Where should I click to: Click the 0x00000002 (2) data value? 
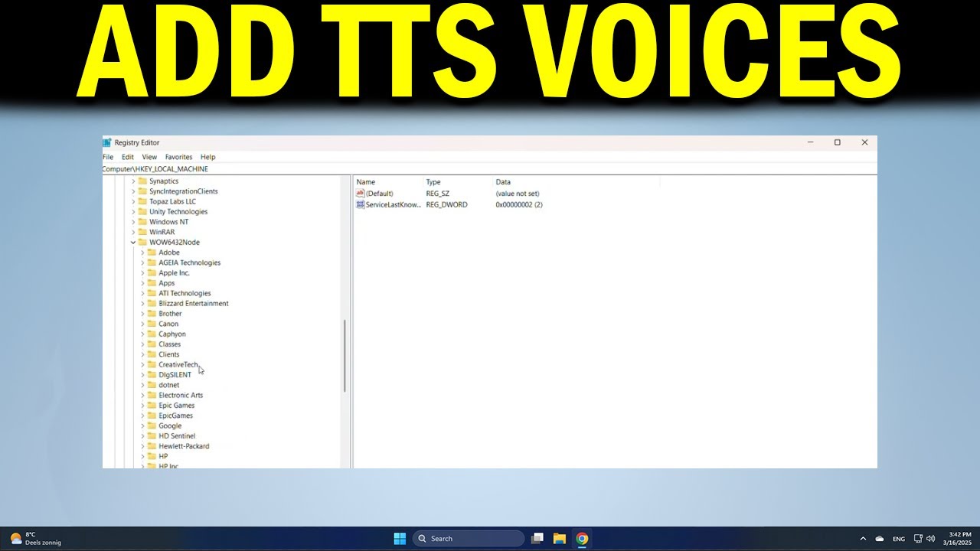(x=519, y=205)
